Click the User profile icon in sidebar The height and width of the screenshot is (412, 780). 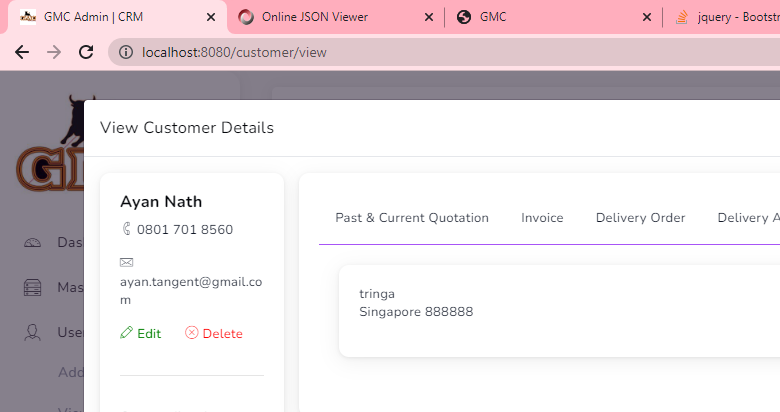33,332
